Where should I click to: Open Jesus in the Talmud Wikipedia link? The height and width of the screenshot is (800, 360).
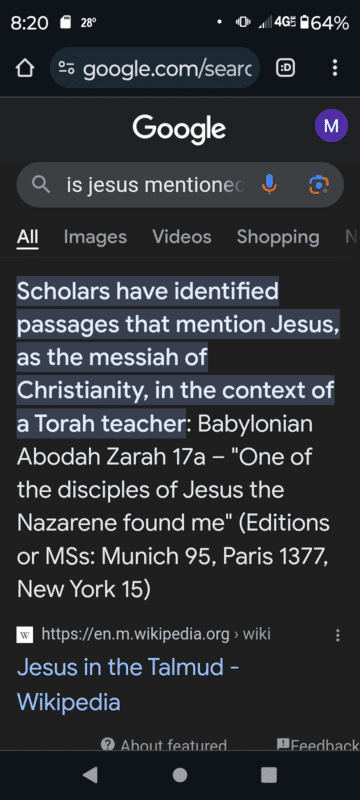click(x=128, y=685)
